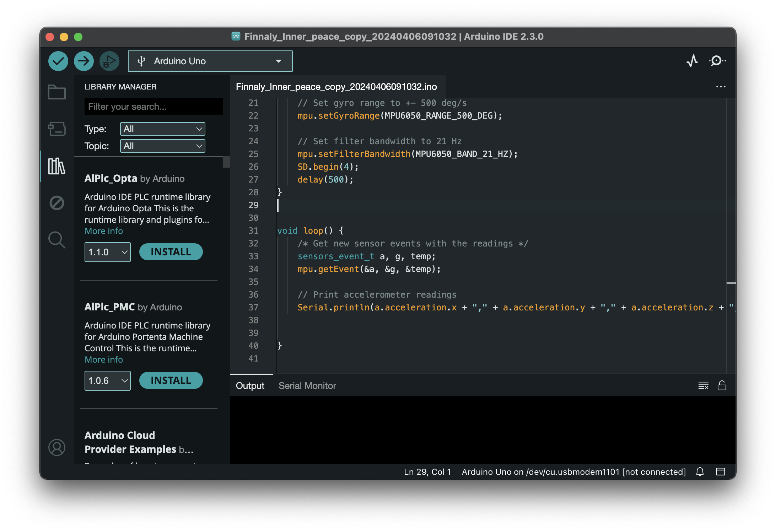The image size is (776, 532).
Task: Select Arduino Uno board dropdown
Action: click(209, 61)
